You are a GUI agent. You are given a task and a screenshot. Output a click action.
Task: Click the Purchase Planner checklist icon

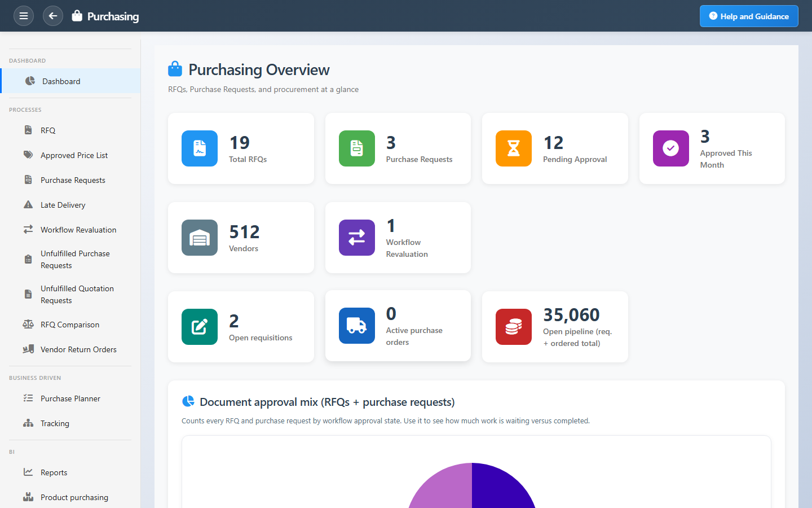[28, 398]
